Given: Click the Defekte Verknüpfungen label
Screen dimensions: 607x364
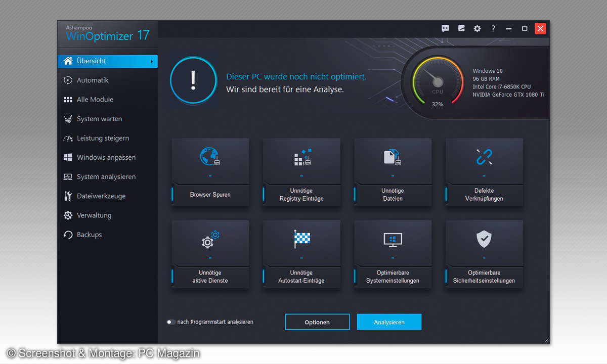Looking at the screenshot, I should (484, 195).
